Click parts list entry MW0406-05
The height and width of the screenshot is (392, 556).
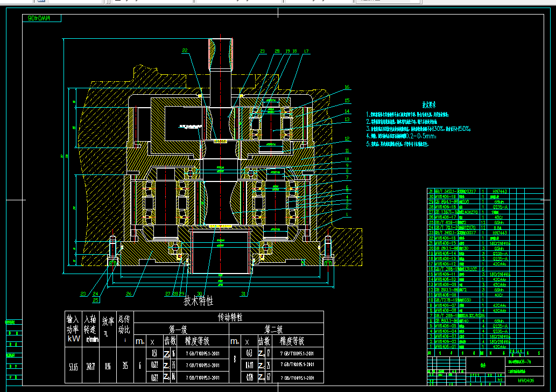click(445, 326)
